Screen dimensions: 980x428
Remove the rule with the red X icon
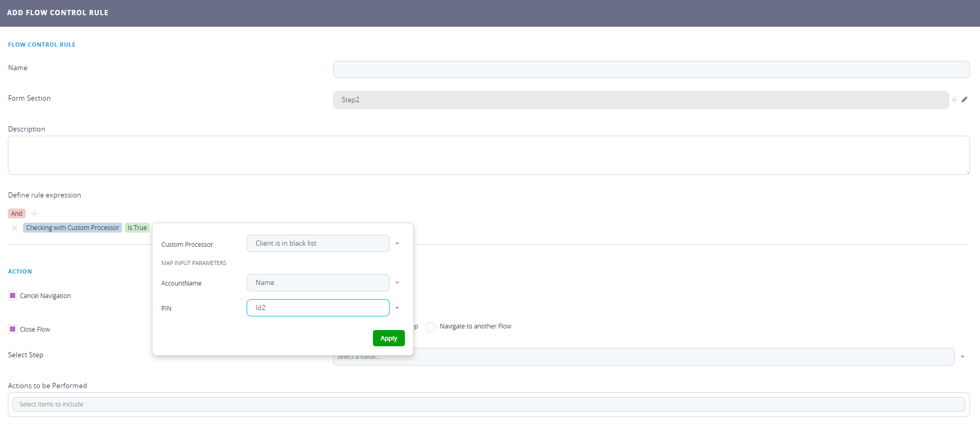tap(15, 228)
